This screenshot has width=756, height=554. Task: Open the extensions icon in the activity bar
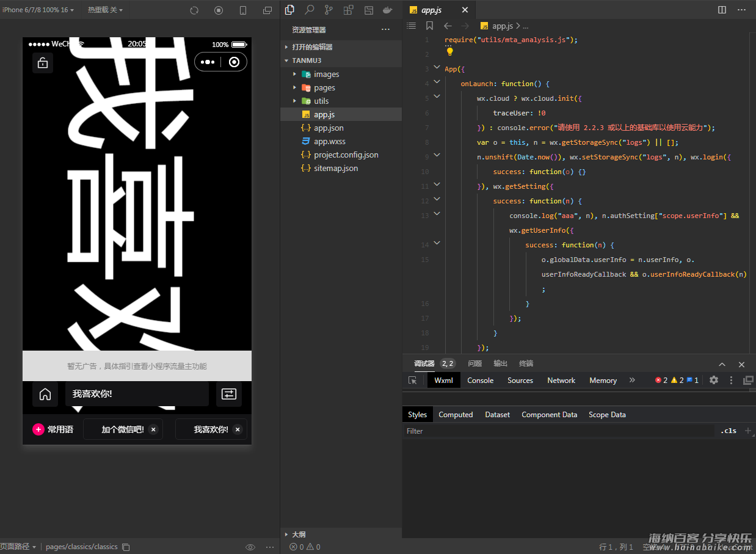[348, 10]
